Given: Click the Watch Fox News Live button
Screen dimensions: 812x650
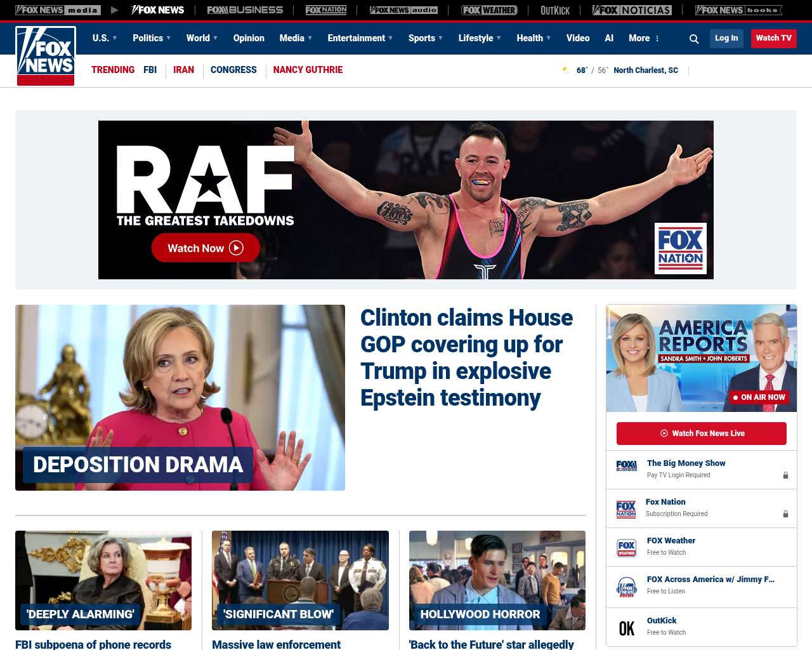Looking at the screenshot, I should (702, 434).
